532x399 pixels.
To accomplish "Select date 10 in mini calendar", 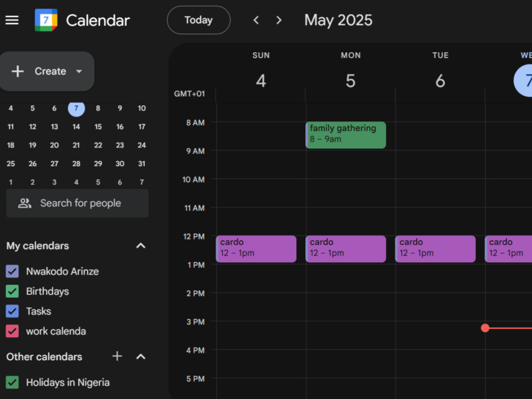I will tap(142, 108).
